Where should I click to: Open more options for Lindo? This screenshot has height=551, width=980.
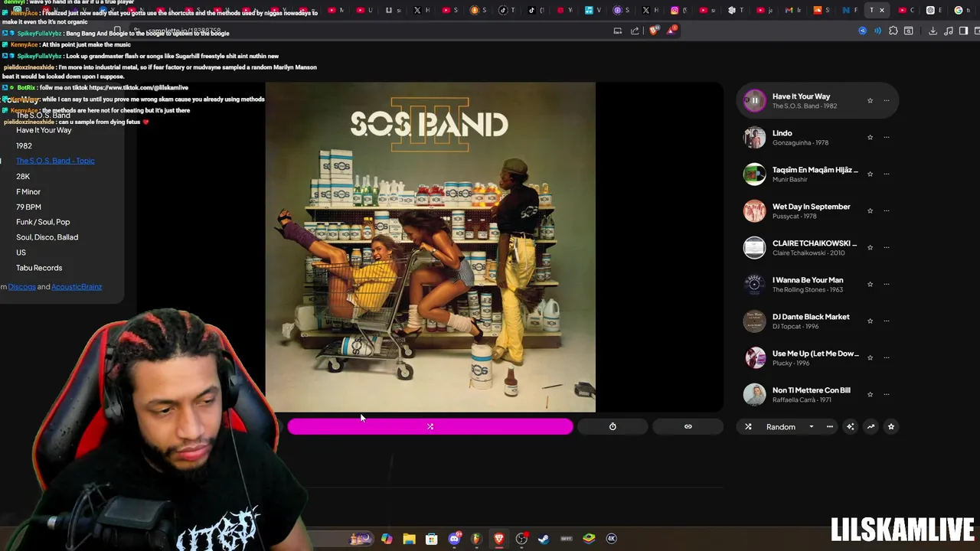pos(887,137)
